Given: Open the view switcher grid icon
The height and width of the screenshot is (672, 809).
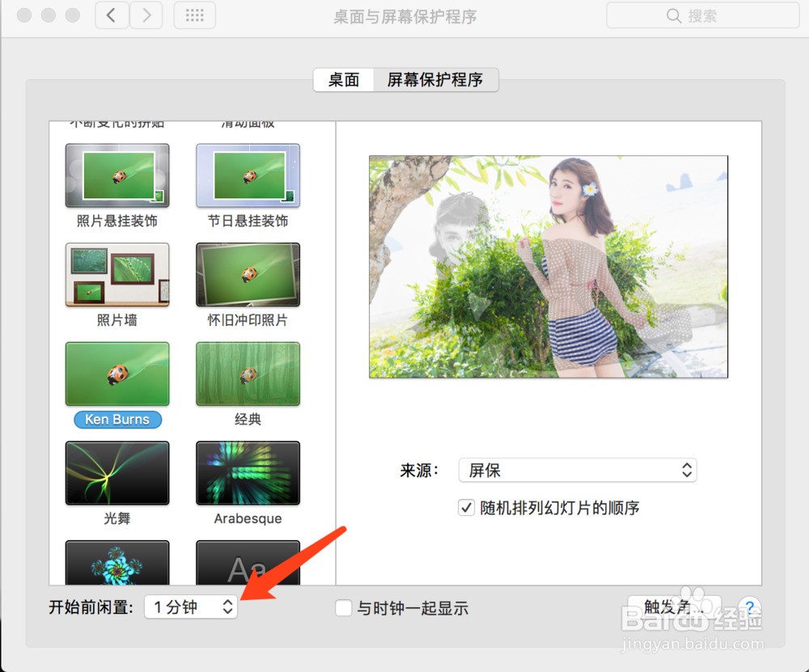Looking at the screenshot, I should click(x=194, y=15).
